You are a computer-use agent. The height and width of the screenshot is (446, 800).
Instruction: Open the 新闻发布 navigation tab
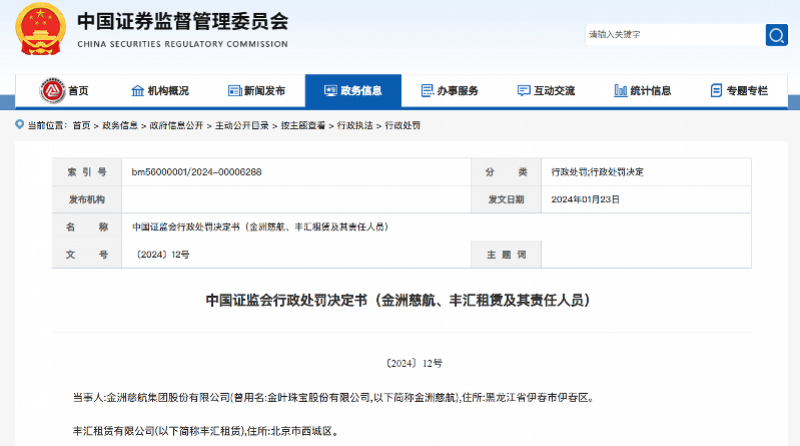point(257,91)
